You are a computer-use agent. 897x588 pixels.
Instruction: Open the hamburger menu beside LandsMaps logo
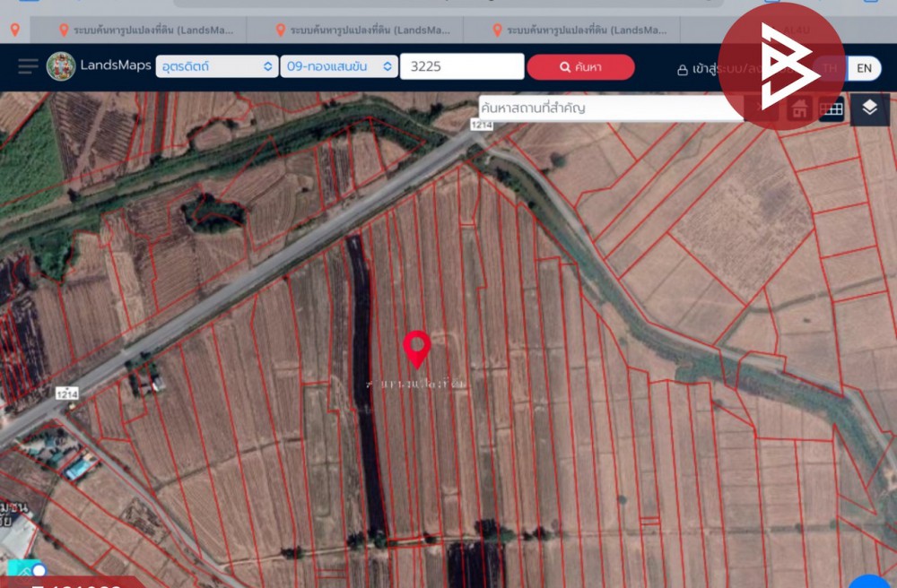coord(29,66)
